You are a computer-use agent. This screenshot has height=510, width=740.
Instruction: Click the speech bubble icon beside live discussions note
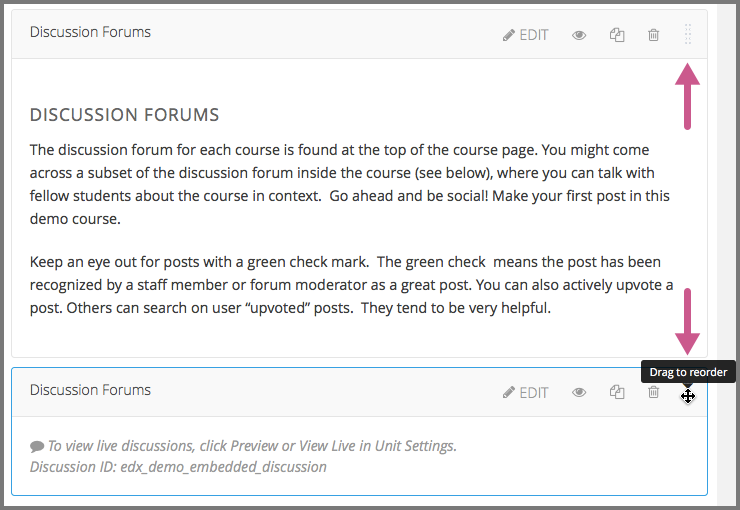[x=37, y=447]
